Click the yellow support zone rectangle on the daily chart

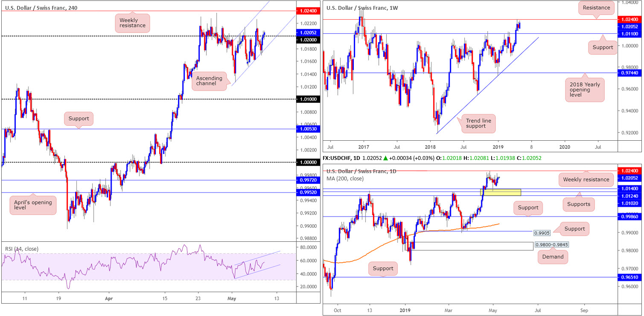501,192
